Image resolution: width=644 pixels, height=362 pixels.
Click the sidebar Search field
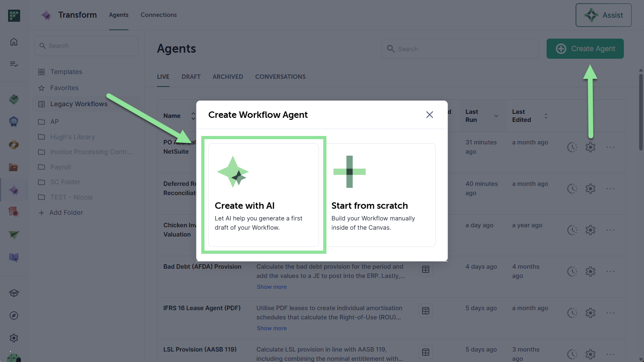(x=86, y=46)
